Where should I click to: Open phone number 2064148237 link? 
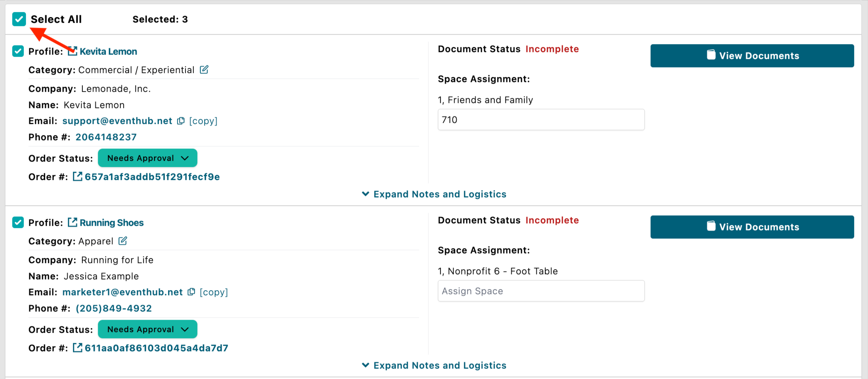click(x=106, y=137)
